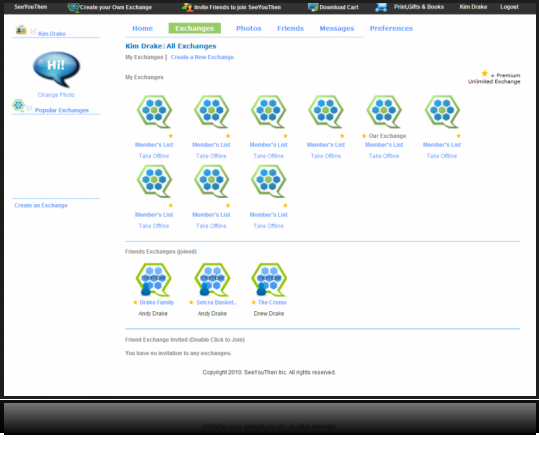Open the Download Cart link
Image resolution: width=539 pixels, height=470 pixels.
339,7
